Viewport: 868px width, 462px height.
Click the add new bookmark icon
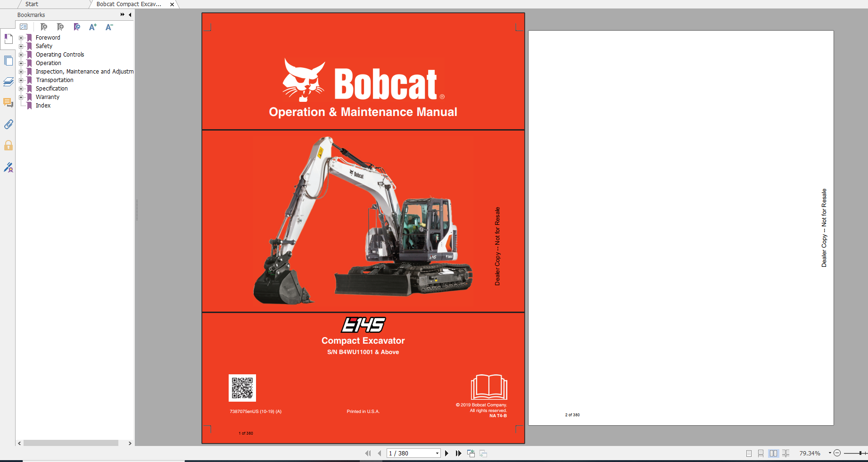60,27
